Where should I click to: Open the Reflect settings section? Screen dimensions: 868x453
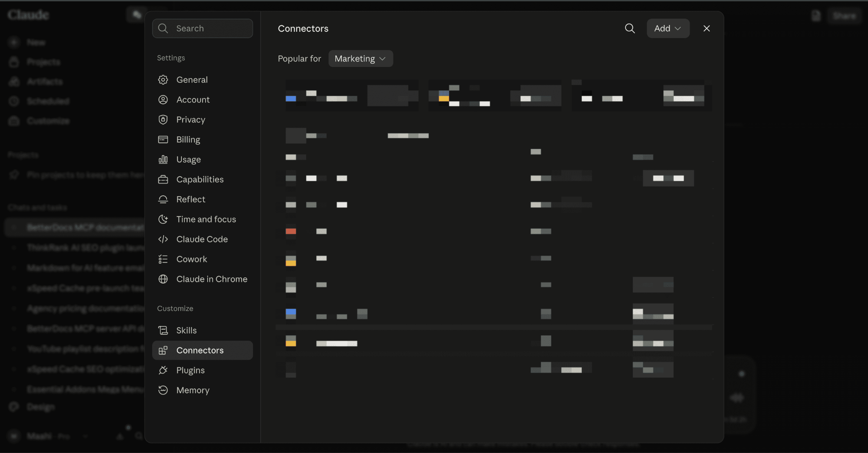(202, 199)
